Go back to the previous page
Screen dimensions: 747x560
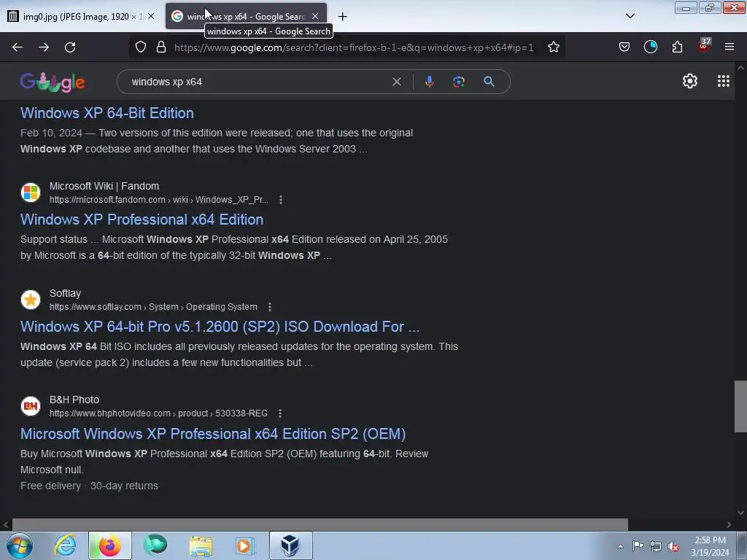tap(18, 47)
